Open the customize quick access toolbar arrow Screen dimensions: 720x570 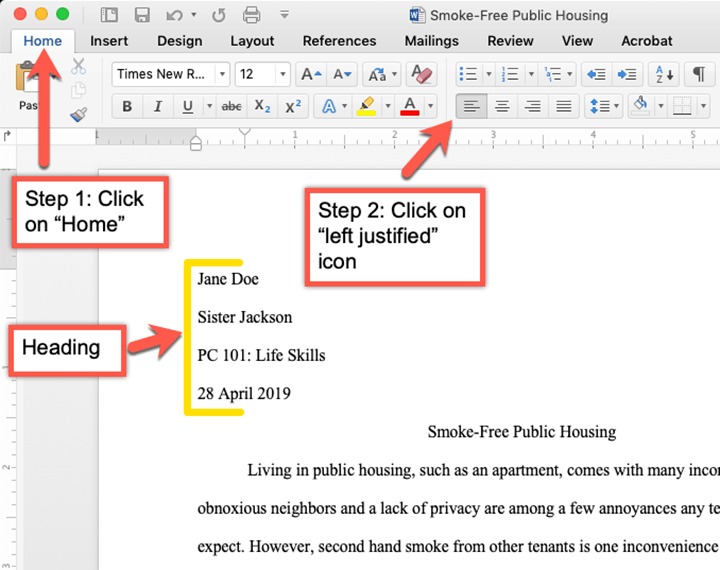[284, 15]
